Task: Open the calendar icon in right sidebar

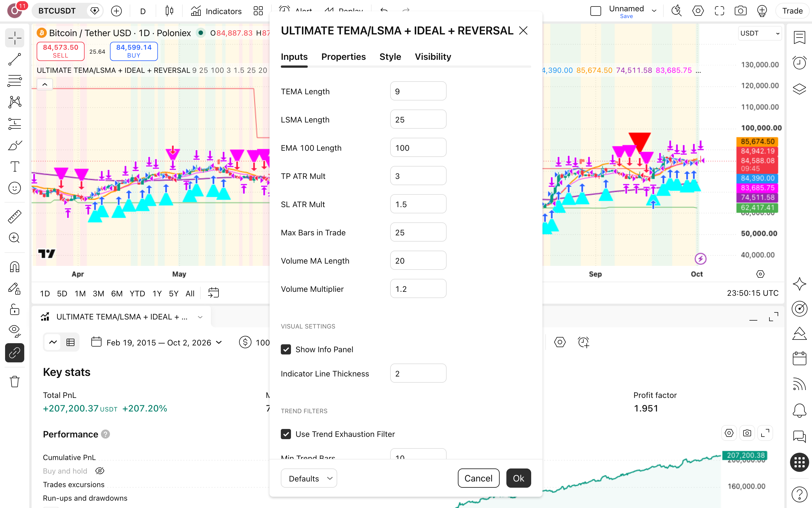Action: (799, 358)
